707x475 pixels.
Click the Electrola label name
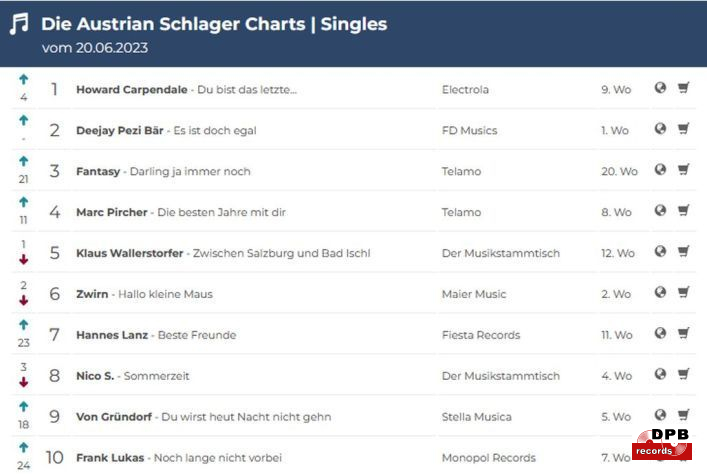click(465, 90)
